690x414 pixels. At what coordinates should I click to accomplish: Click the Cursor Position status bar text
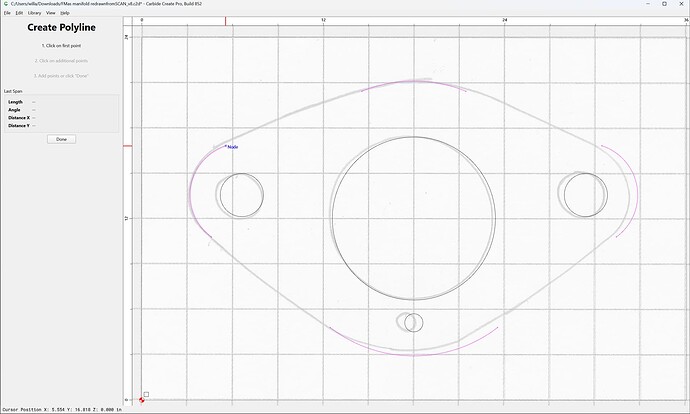pyautogui.click(x=62, y=410)
